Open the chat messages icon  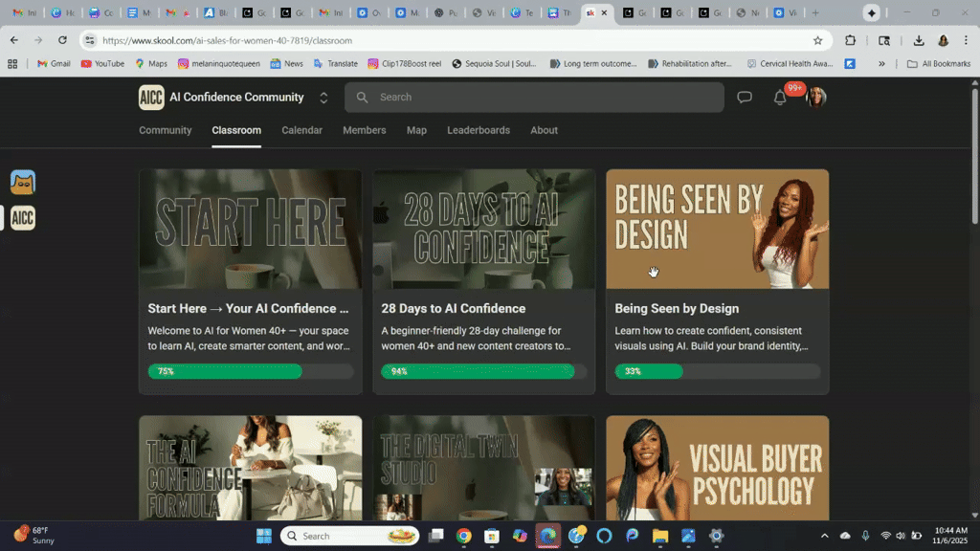pyautogui.click(x=744, y=97)
